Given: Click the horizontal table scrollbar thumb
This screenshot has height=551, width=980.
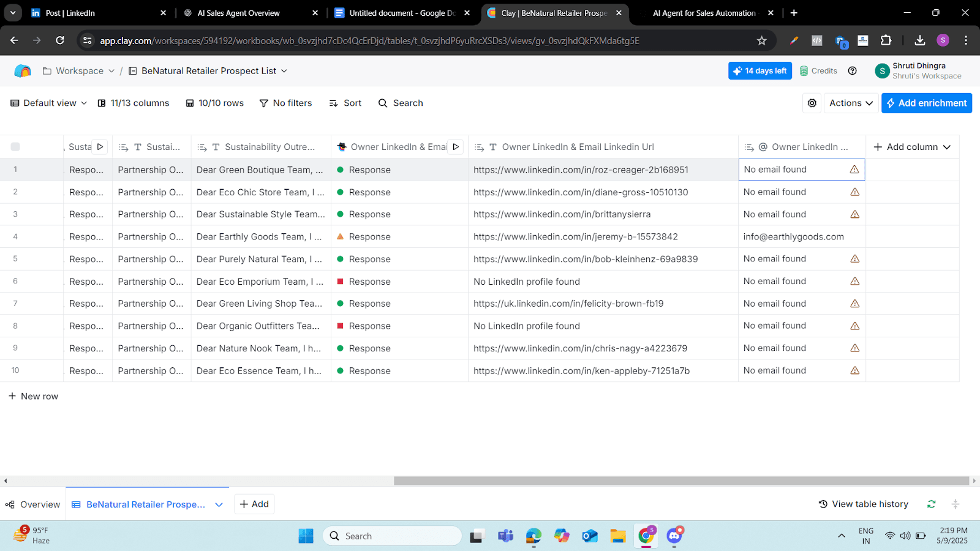Looking at the screenshot, I should click(x=681, y=481).
